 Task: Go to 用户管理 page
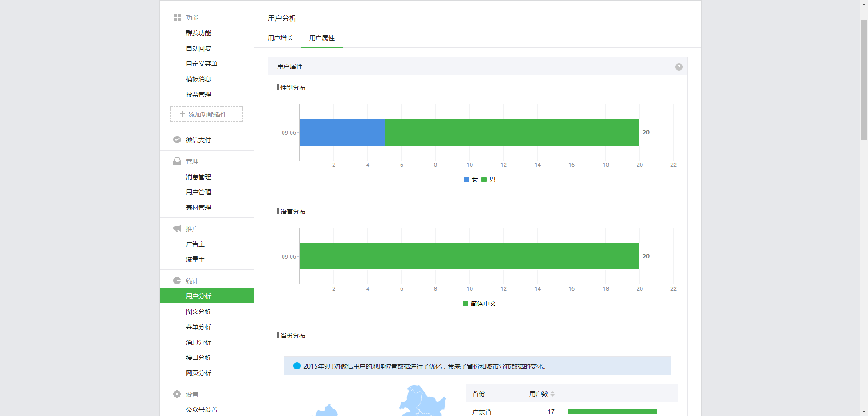tap(198, 192)
